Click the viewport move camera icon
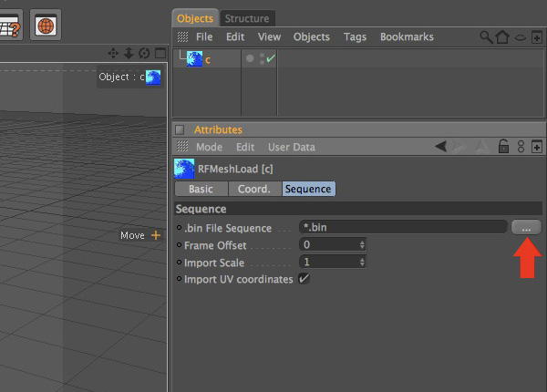The image size is (547, 392). coord(113,54)
